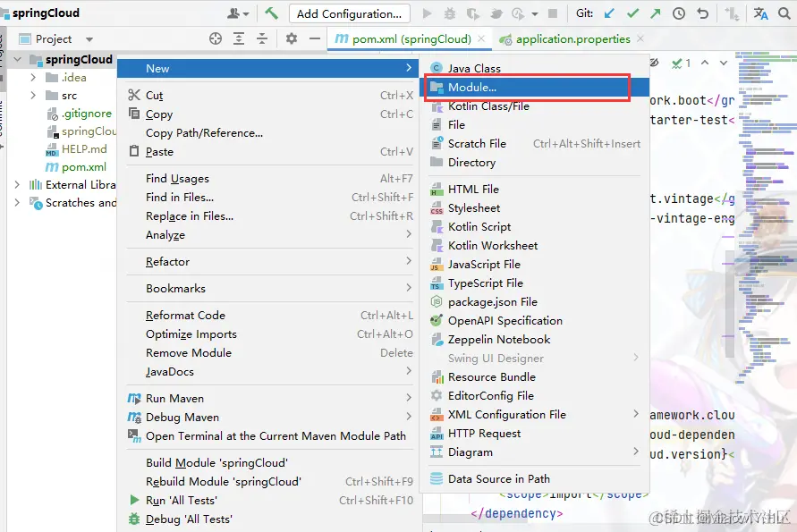Select Java Class in New submenu
This screenshot has height=532, width=797.
534,69
